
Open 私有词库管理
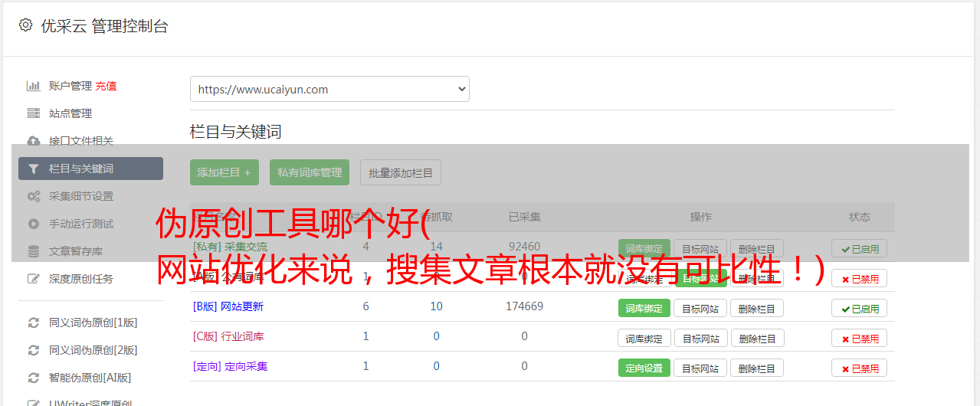point(310,172)
